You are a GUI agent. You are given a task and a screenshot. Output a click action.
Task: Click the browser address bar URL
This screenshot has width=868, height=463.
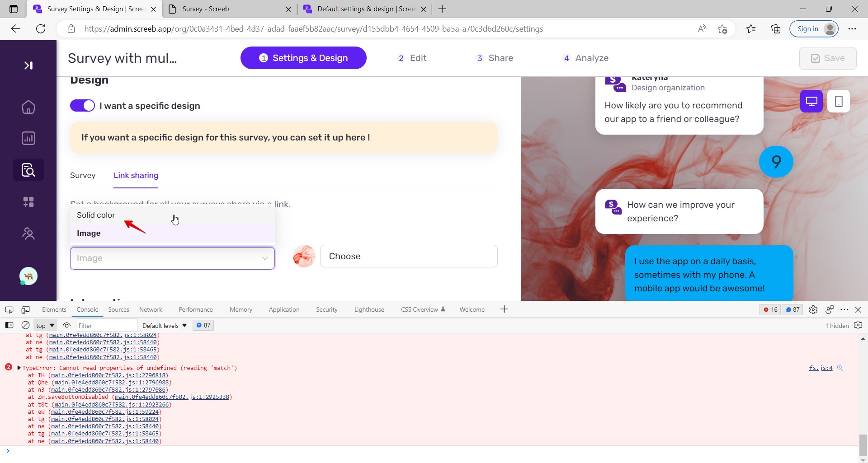pyautogui.click(x=313, y=29)
